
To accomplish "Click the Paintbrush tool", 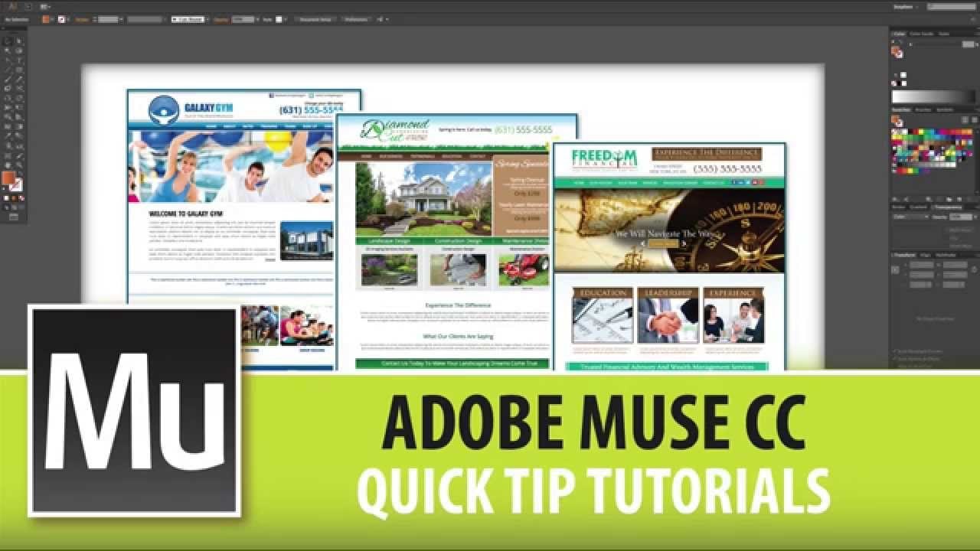I will 7,79.
